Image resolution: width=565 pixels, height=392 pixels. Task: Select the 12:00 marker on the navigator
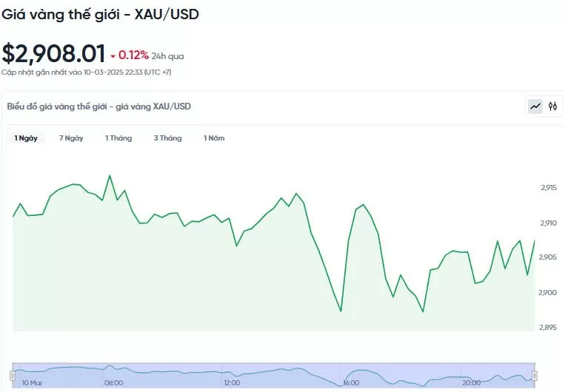tap(232, 383)
